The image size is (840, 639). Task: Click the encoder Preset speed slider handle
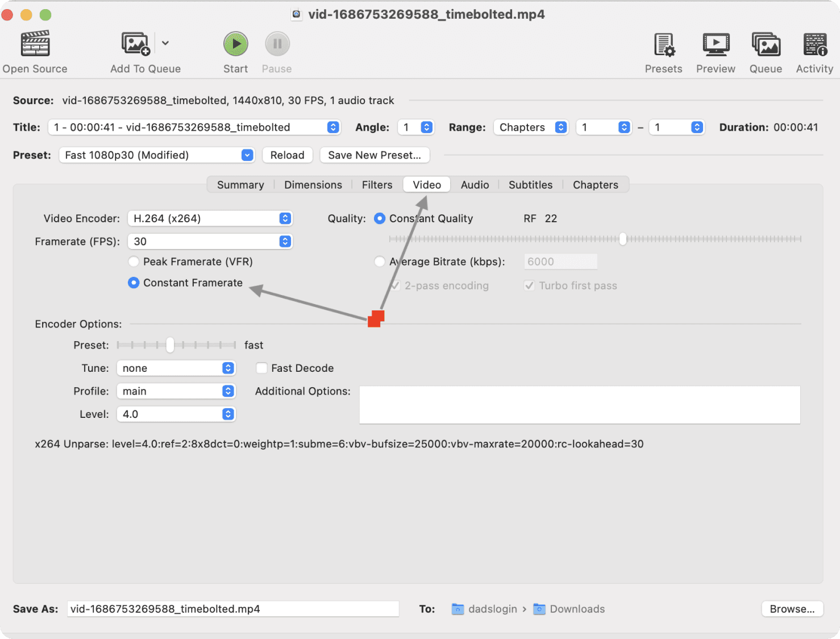coord(170,345)
